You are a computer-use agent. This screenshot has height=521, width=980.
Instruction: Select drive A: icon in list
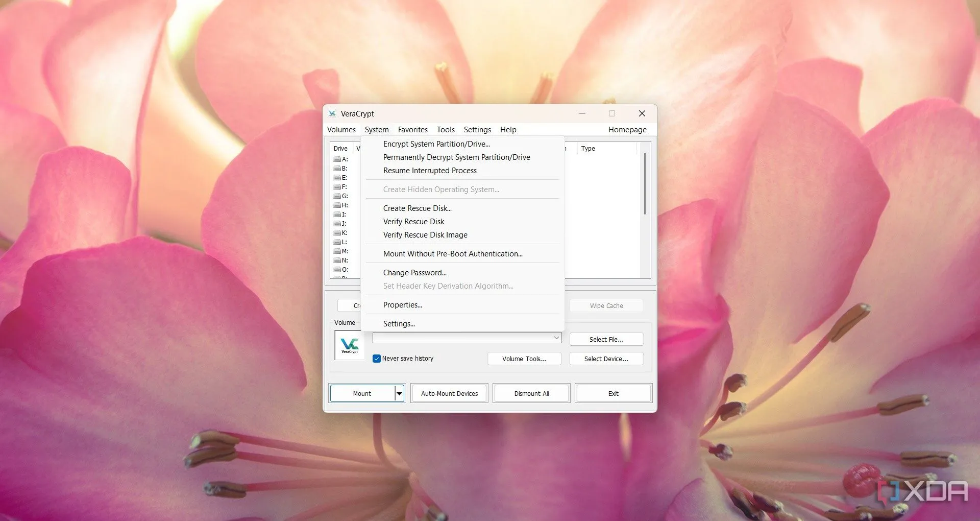pos(337,159)
